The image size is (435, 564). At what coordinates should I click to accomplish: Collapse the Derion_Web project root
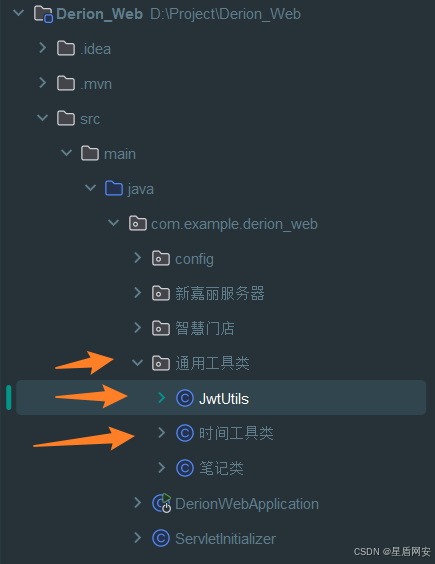click(x=18, y=13)
